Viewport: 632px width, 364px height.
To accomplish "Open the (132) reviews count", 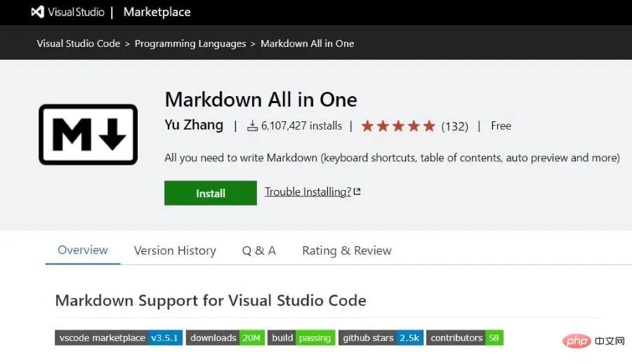I will pos(454,126).
